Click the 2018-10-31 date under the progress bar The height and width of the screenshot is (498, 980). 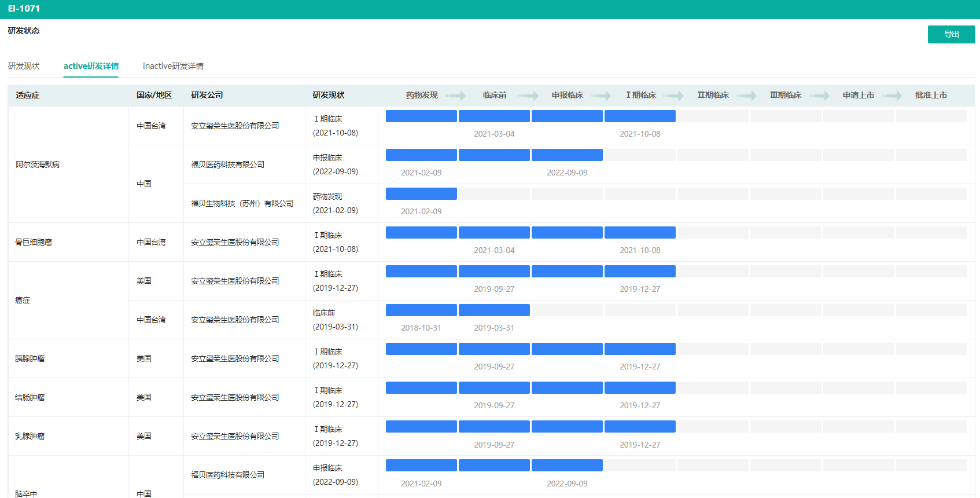(x=421, y=328)
